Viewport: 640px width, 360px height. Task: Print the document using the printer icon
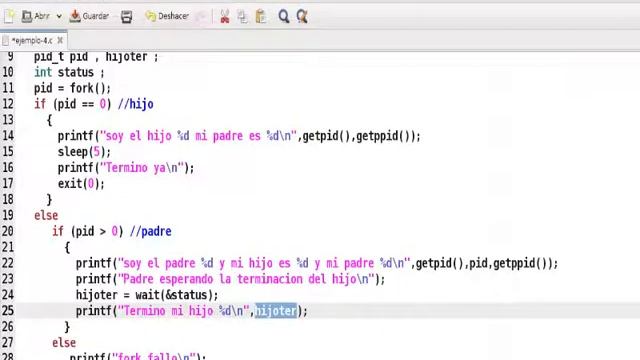(127, 17)
